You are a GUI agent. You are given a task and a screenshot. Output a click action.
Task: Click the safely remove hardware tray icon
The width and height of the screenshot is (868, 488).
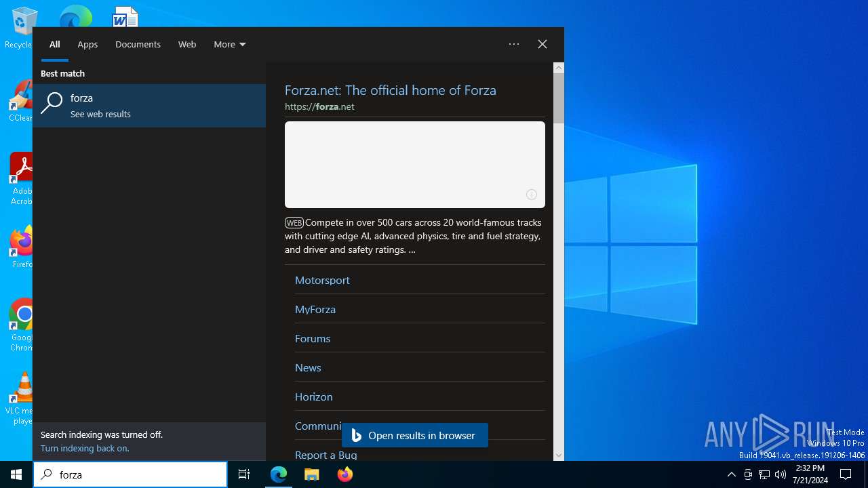748,474
